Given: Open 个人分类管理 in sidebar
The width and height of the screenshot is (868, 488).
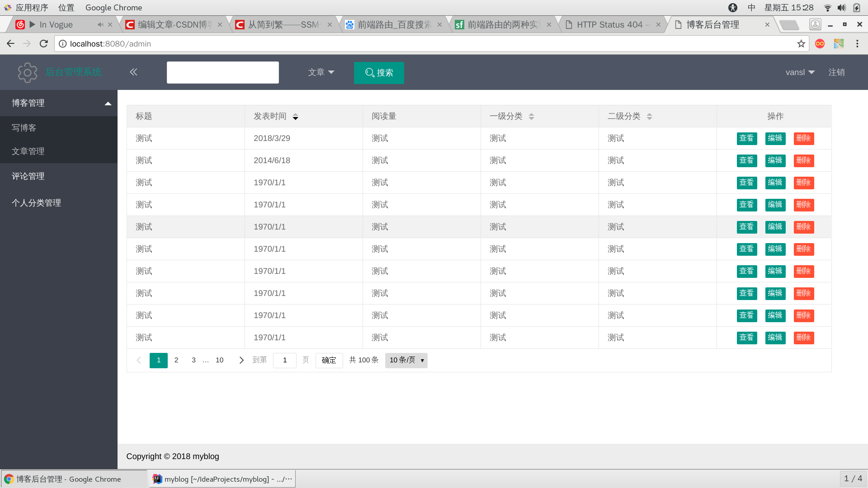Looking at the screenshot, I should pyautogui.click(x=59, y=203).
